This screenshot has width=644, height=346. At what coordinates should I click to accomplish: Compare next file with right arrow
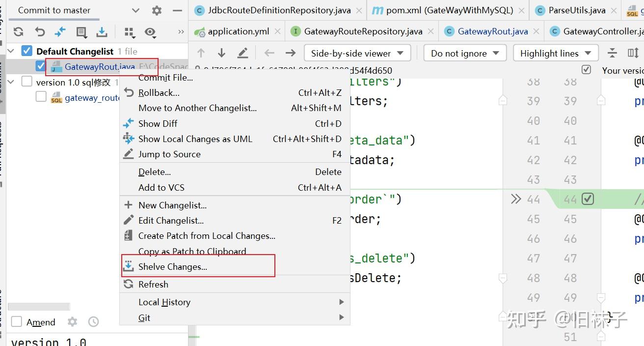click(x=291, y=53)
